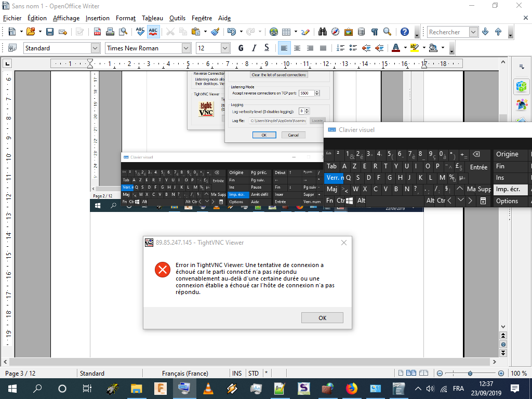Image resolution: width=532 pixels, height=399 pixels.
Task: Open the Gallery picture icon in toolbar
Action: (349, 32)
